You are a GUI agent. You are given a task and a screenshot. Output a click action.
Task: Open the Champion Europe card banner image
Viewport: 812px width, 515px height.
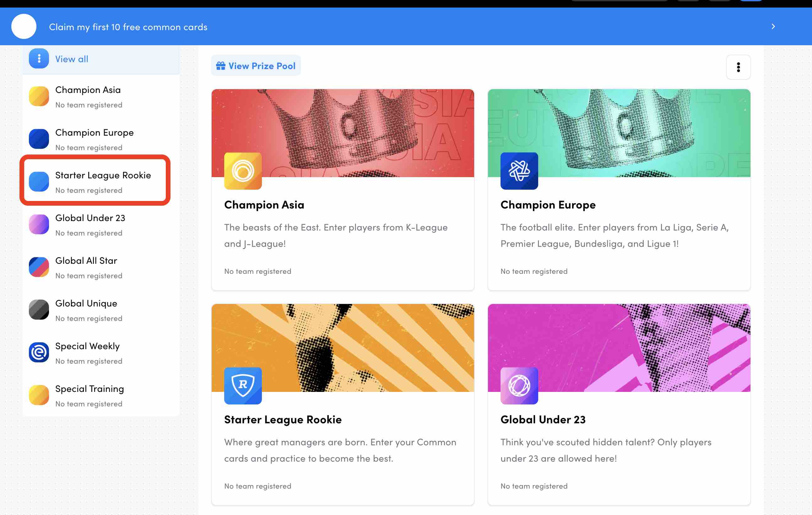tap(619, 133)
